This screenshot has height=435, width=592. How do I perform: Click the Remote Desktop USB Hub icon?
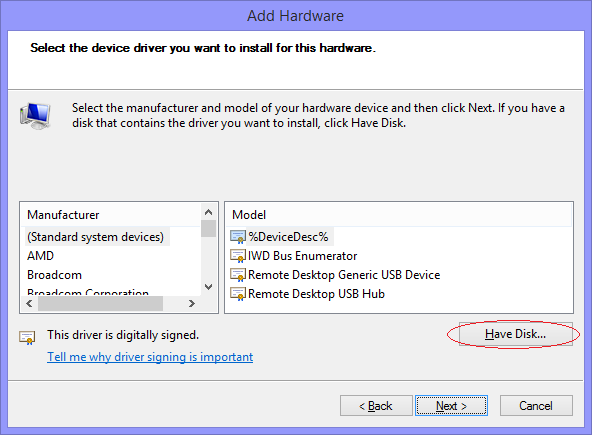click(238, 294)
